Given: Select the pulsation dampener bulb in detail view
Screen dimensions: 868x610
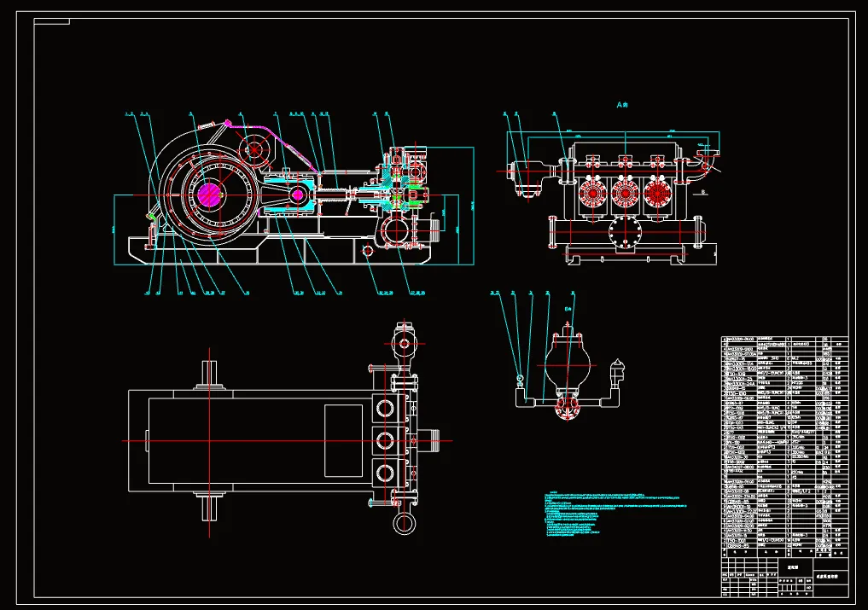Looking at the screenshot, I should 566,363.
